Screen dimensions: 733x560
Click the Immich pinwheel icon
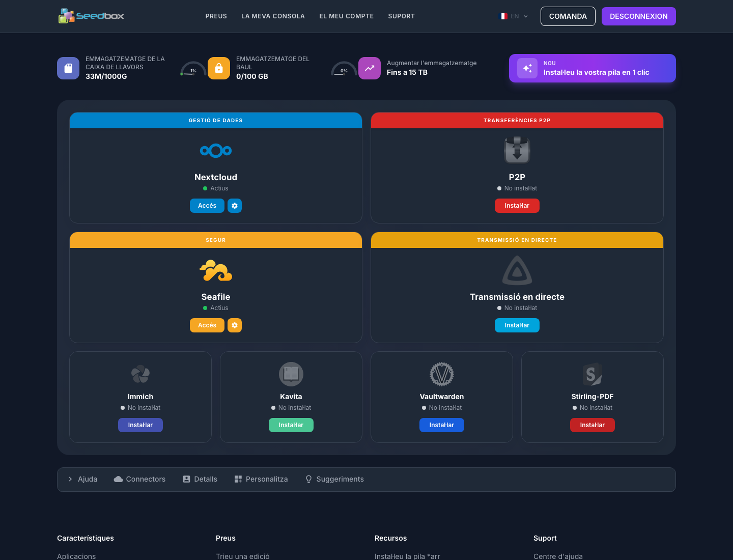tap(140, 374)
